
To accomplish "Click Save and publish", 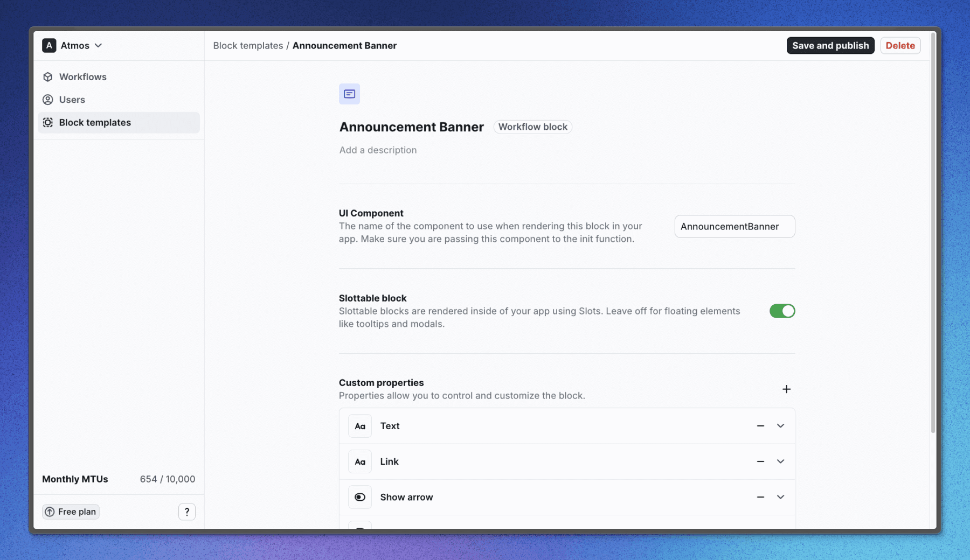I will [x=830, y=45].
